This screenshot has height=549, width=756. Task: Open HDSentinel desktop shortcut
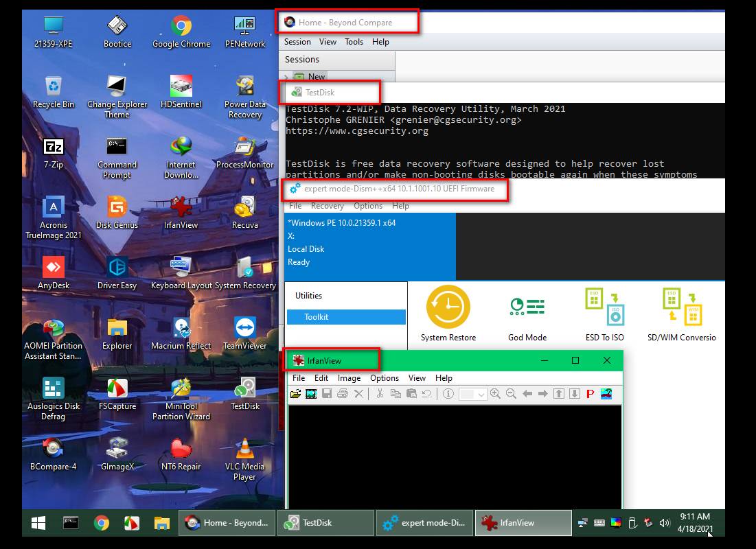click(181, 92)
